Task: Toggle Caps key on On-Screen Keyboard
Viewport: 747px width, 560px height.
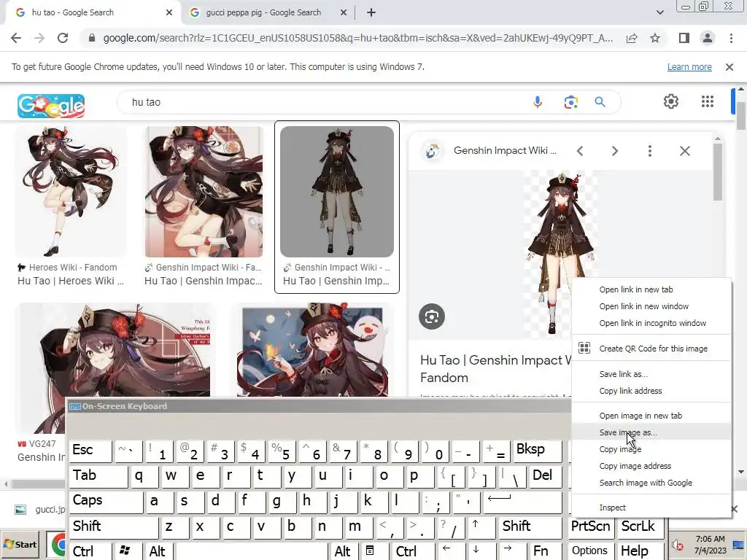Action: pyautogui.click(x=106, y=501)
